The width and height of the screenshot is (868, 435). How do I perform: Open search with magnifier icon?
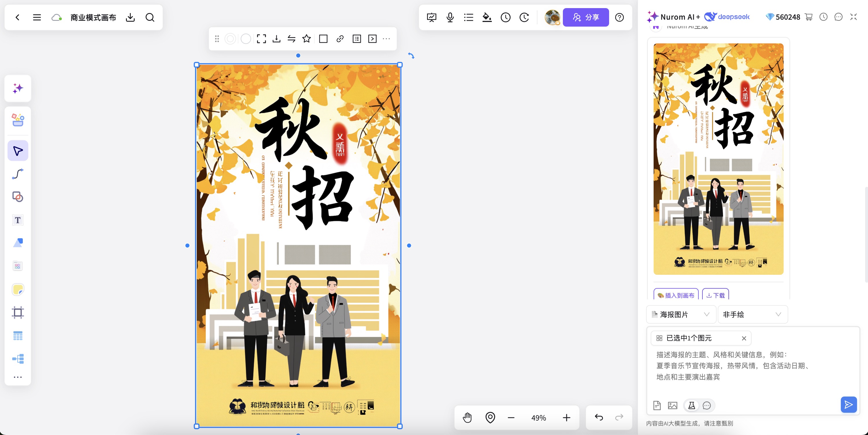coord(150,17)
